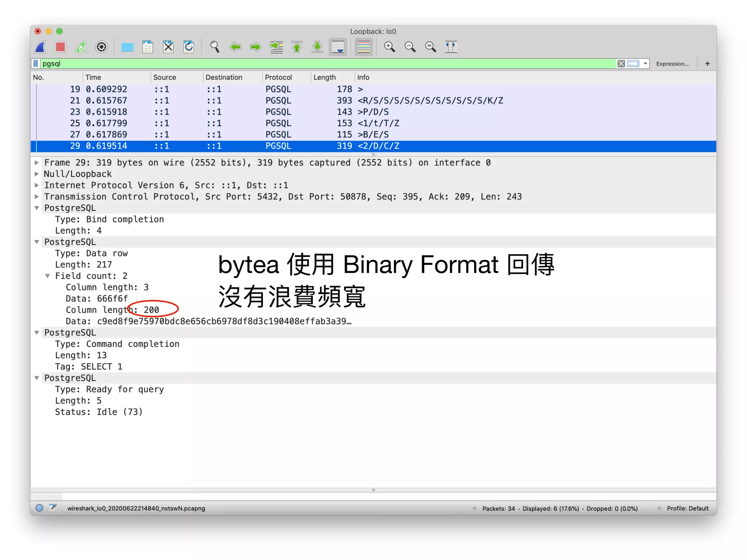This screenshot has height=560, width=747.
Task: Reload this capture file
Action: click(x=189, y=47)
